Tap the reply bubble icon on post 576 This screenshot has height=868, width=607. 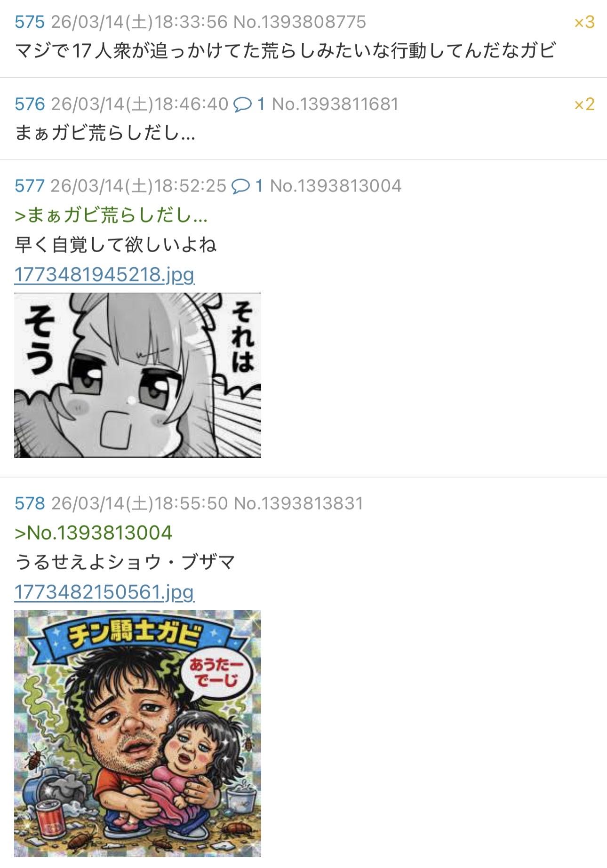point(243,104)
